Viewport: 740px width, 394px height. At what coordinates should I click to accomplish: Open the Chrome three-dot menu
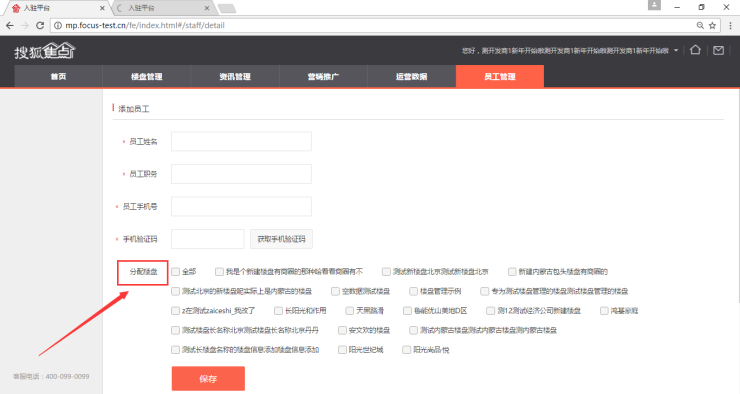tap(731, 25)
